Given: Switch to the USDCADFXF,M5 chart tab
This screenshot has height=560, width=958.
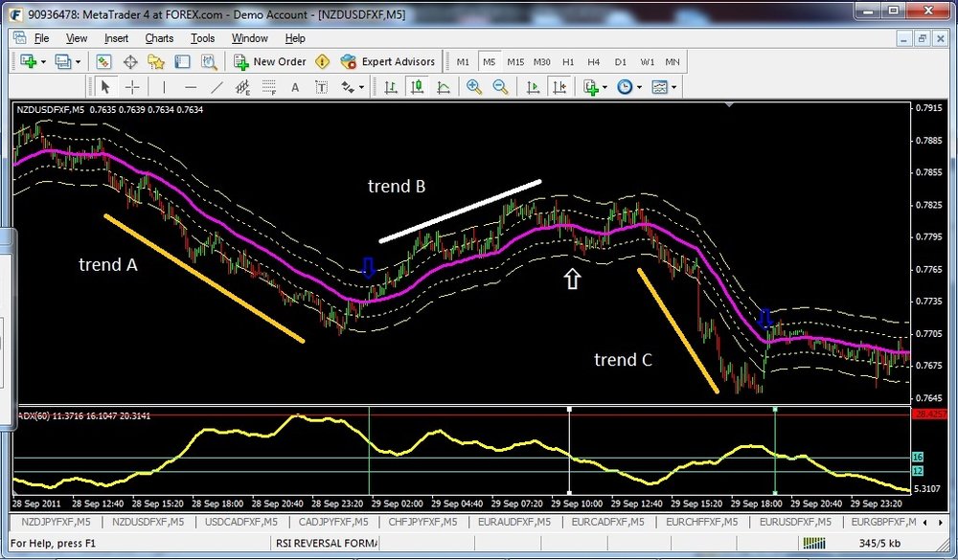Looking at the screenshot, I should [x=241, y=522].
